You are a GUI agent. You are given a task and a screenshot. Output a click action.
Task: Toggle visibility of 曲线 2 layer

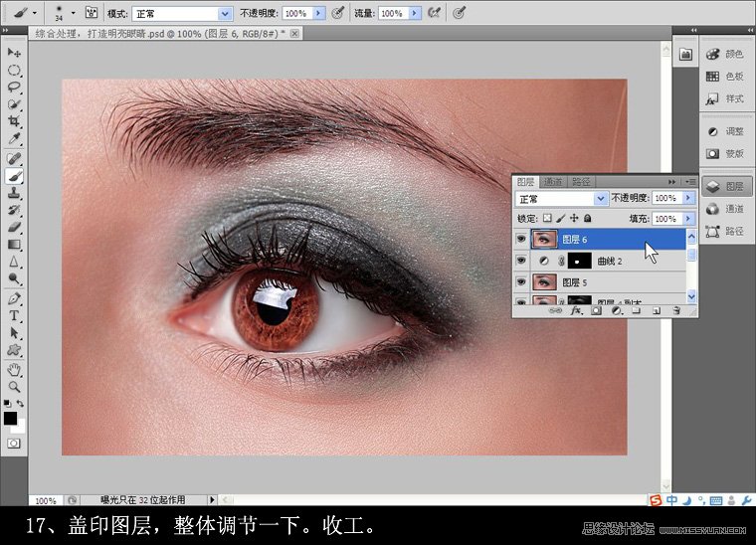pos(521,261)
